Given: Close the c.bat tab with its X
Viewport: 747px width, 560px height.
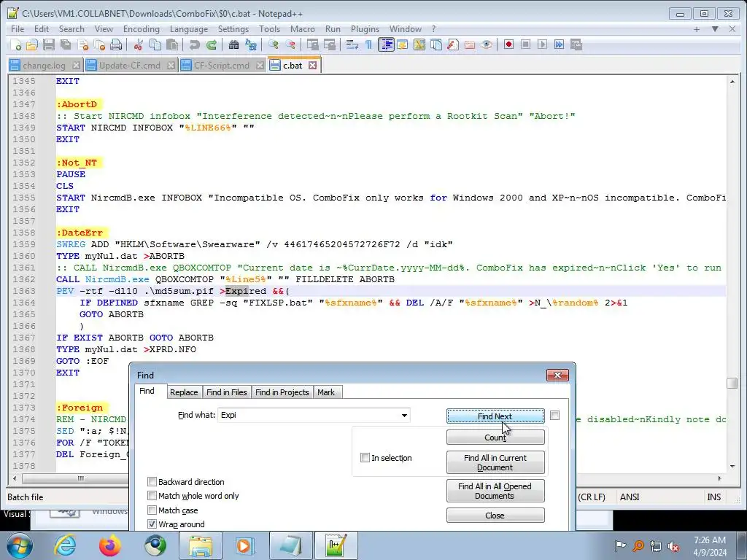Looking at the screenshot, I should [312, 65].
